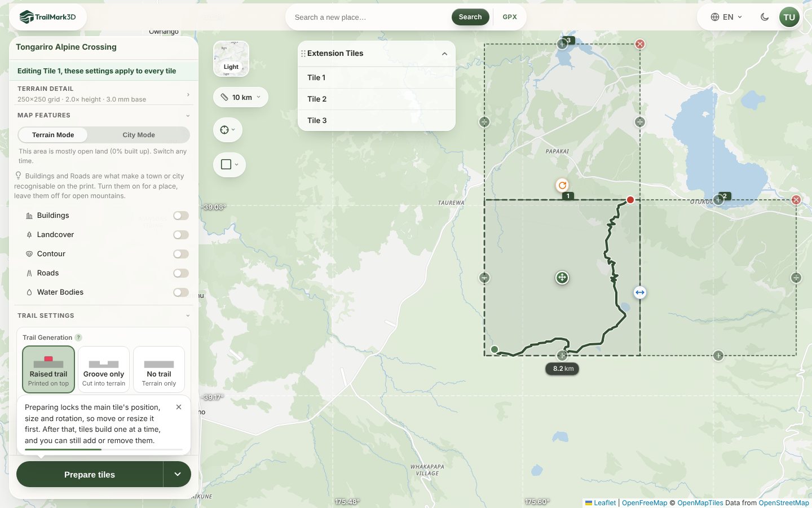
Task: Switch to Terrain Mode
Action: coord(53,135)
